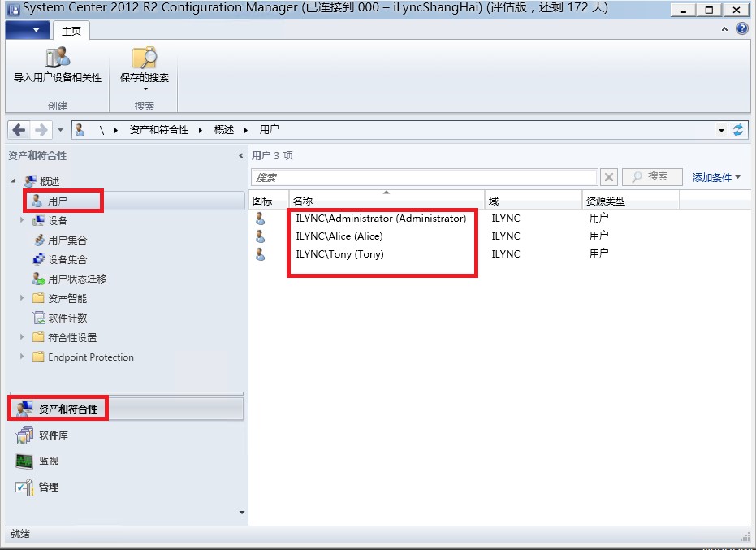Select the 概述 overview icon in tree
This screenshot has height=550, width=756.
coord(30,181)
